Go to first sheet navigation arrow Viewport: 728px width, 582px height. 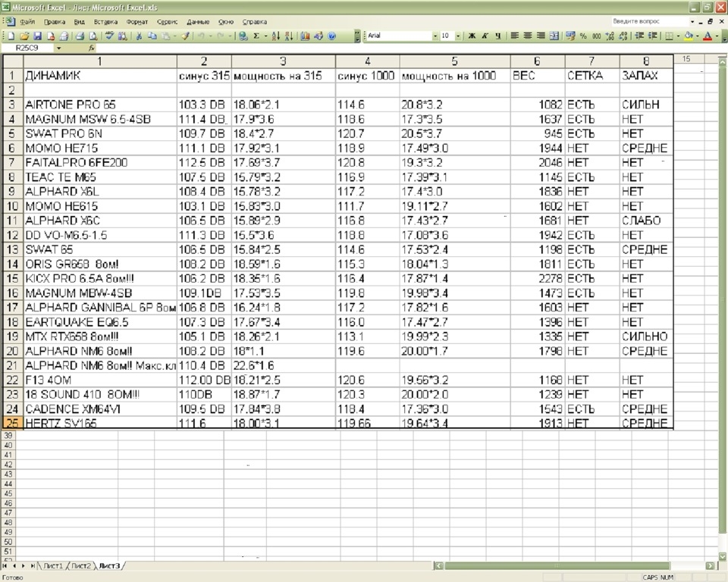(5, 566)
